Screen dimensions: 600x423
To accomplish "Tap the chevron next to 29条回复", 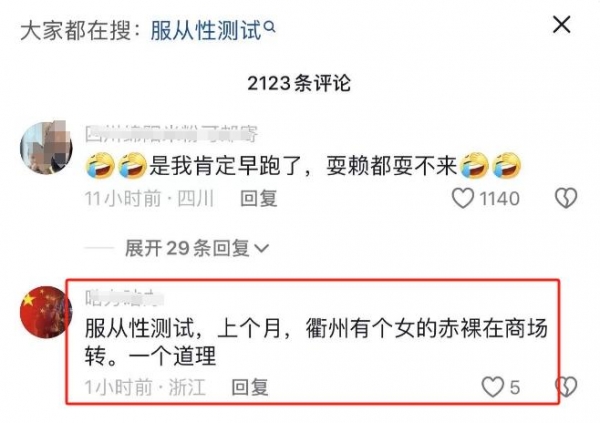I will click(x=262, y=248).
